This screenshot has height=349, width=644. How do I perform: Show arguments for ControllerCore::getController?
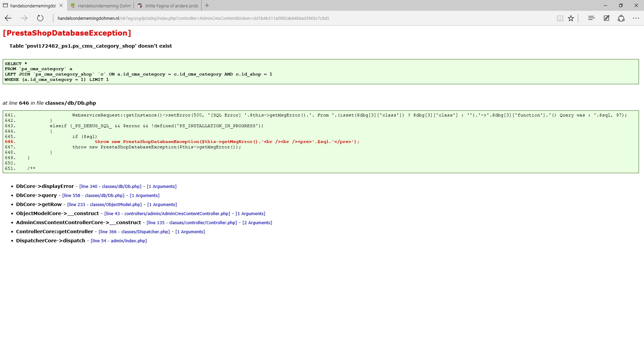tap(190, 232)
